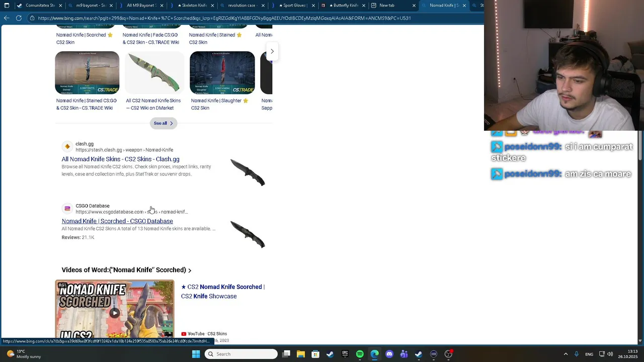644x362 pixels.
Task: Click the page's vertical scrollbar thumb
Action: (641, 146)
